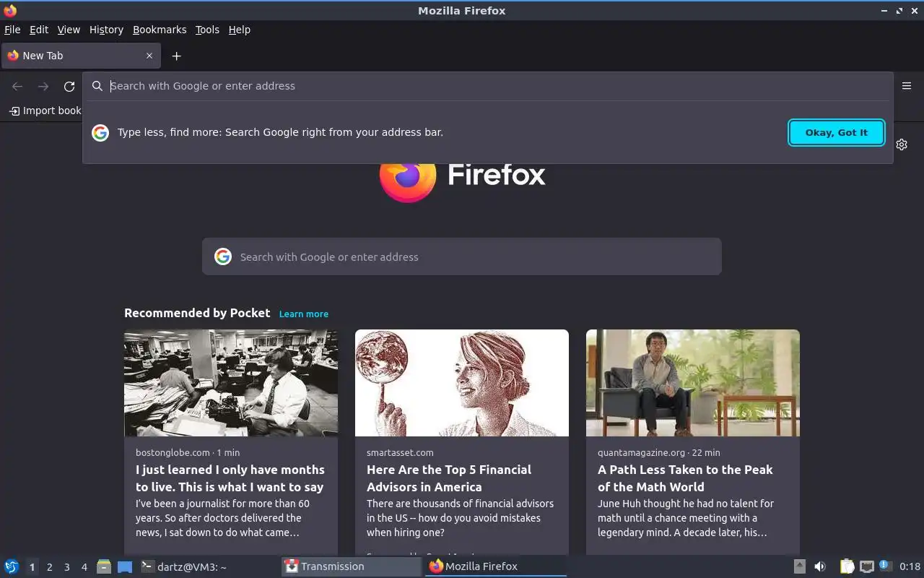Click the forward navigation arrow
Viewport: 924px width, 578px height.
43,87
